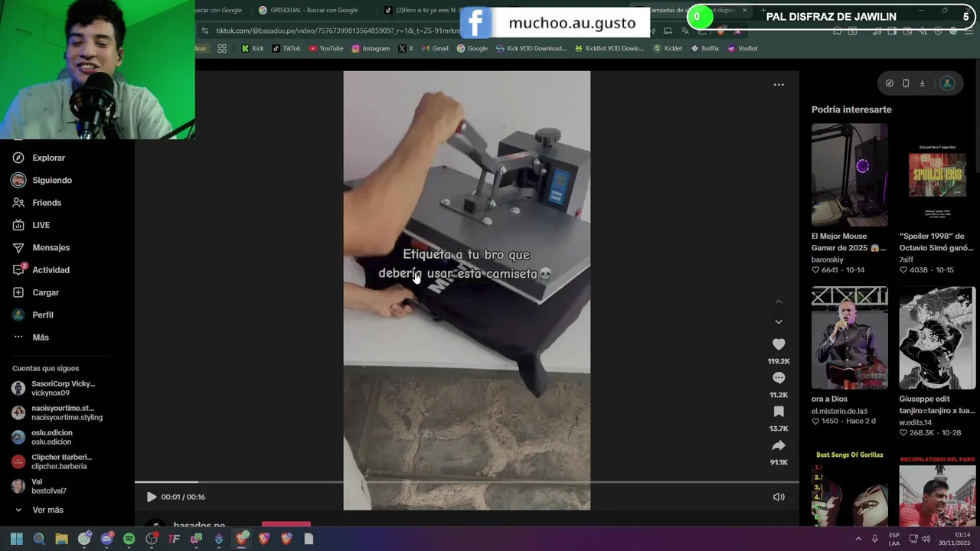Play the paused TikTok video
Viewport: 980px width, 551px height.
pos(151,497)
